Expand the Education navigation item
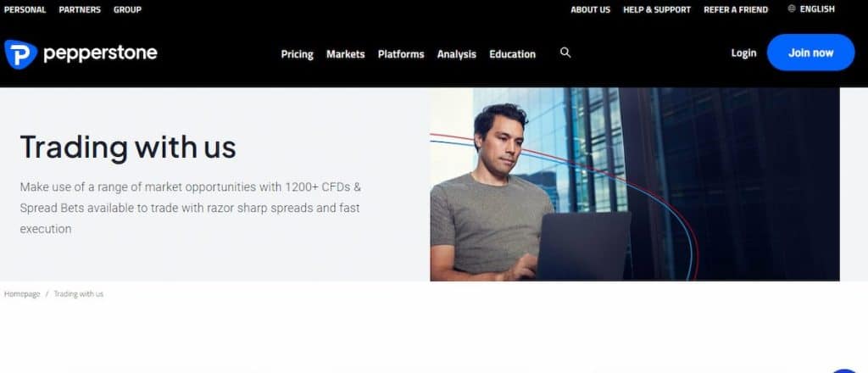Viewport: 868px width, 373px height. 513,54
